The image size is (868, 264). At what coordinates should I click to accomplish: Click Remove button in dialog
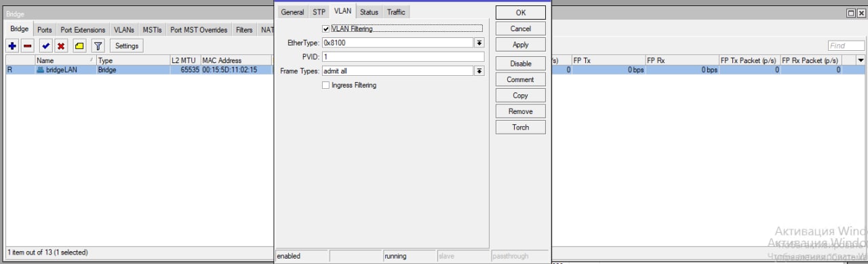pyautogui.click(x=520, y=111)
